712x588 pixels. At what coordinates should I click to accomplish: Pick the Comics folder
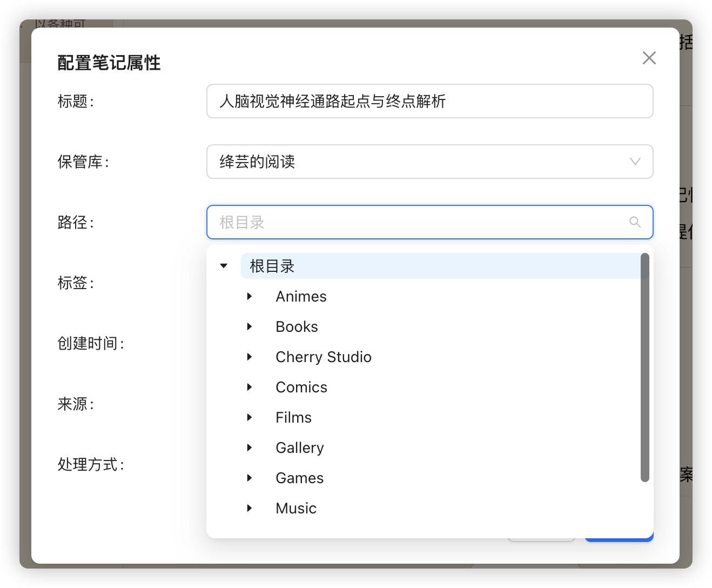pos(301,387)
